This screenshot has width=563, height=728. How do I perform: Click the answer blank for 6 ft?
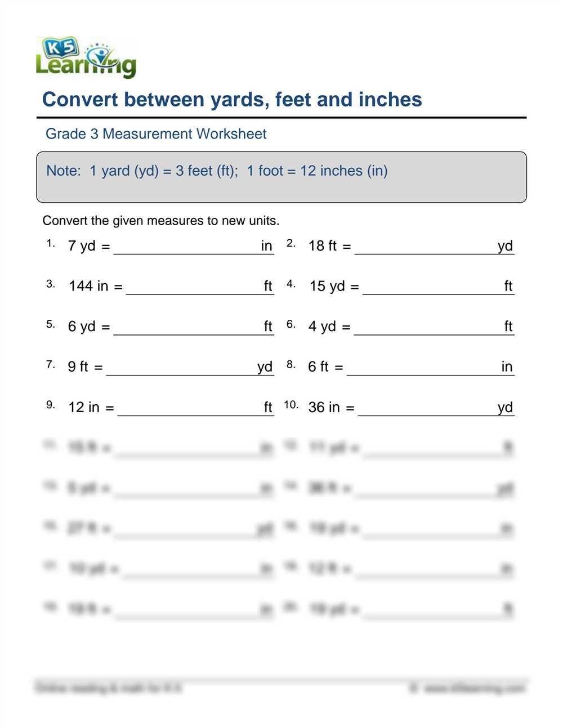pyautogui.click(x=423, y=368)
